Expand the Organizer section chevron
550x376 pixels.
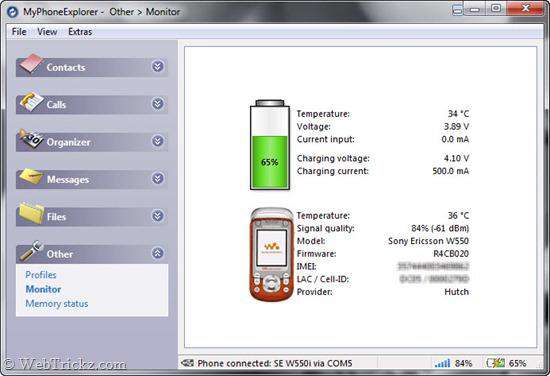(x=157, y=141)
